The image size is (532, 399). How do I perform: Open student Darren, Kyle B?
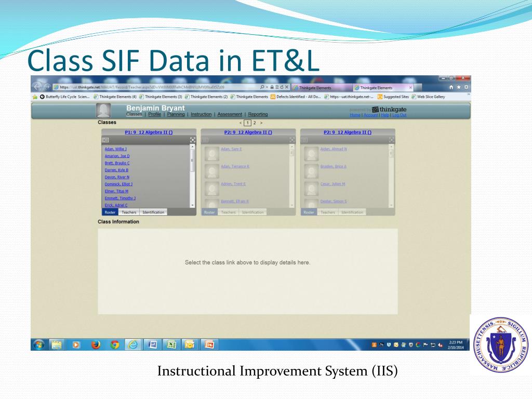[116, 170]
